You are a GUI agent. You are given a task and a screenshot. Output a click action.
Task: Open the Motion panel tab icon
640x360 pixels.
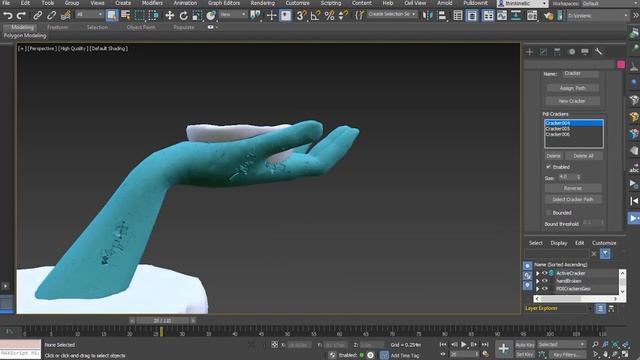coord(571,52)
